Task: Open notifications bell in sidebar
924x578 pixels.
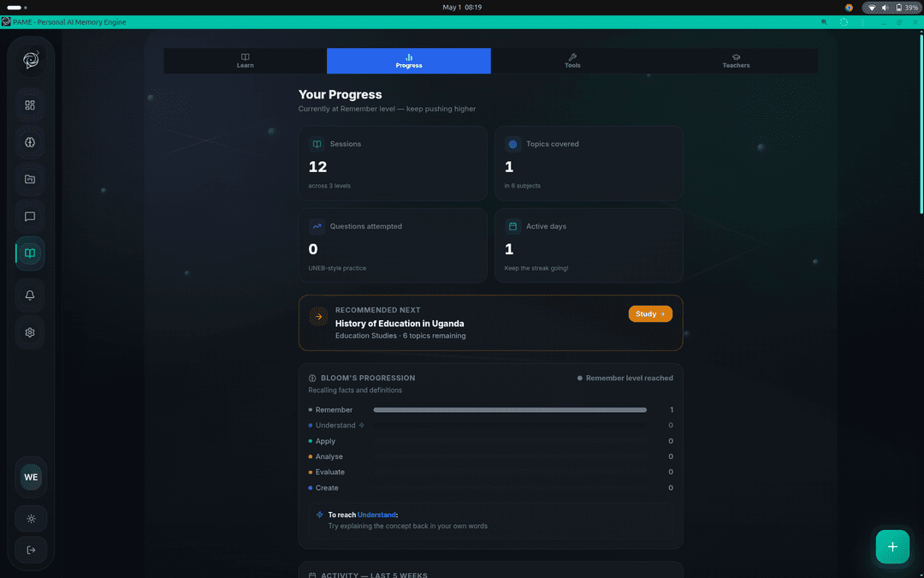Action: point(30,295)
